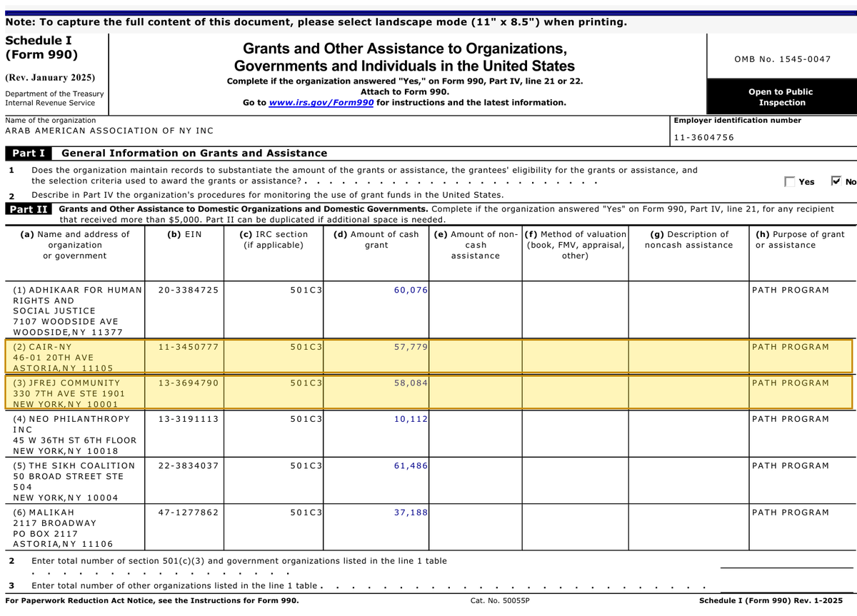
Task: Click PATH PROGRAM purpose in ADHIKAAR row
Action: pos(791,290)
